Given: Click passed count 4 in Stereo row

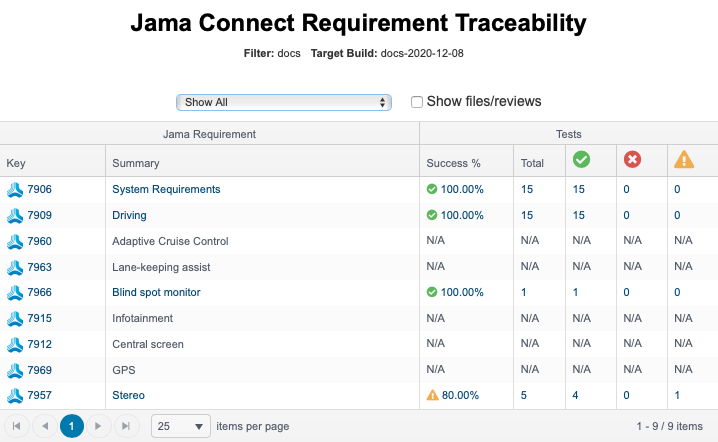Looking at the screenshot, I should 576,395.
